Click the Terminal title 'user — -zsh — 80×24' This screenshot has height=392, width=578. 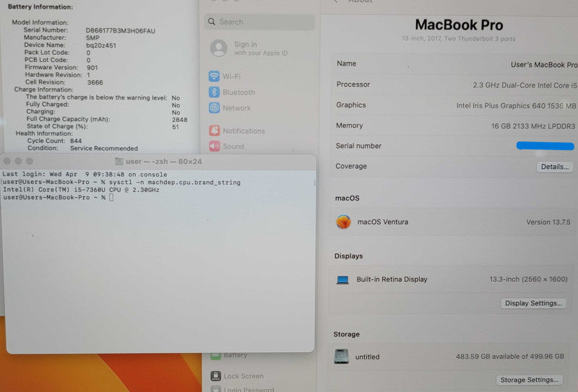click(164, 162)
